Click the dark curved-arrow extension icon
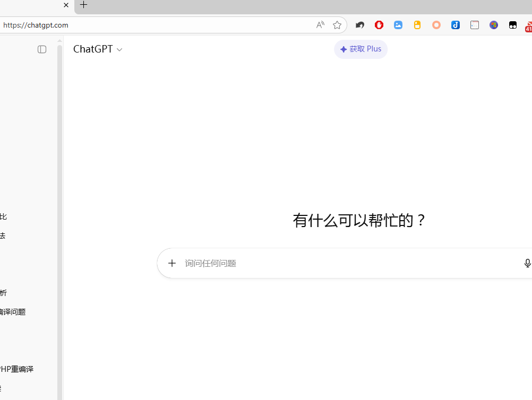 tap(360, 25)
